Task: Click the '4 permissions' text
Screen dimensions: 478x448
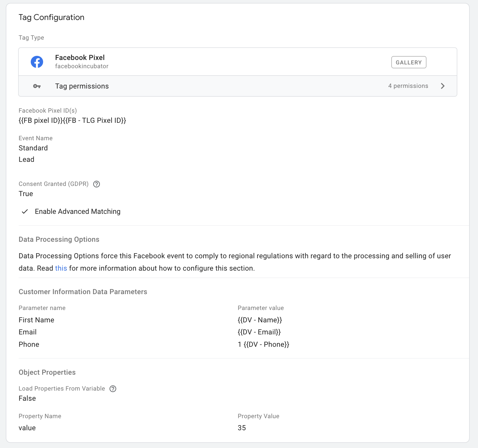Action: point(408,86)
